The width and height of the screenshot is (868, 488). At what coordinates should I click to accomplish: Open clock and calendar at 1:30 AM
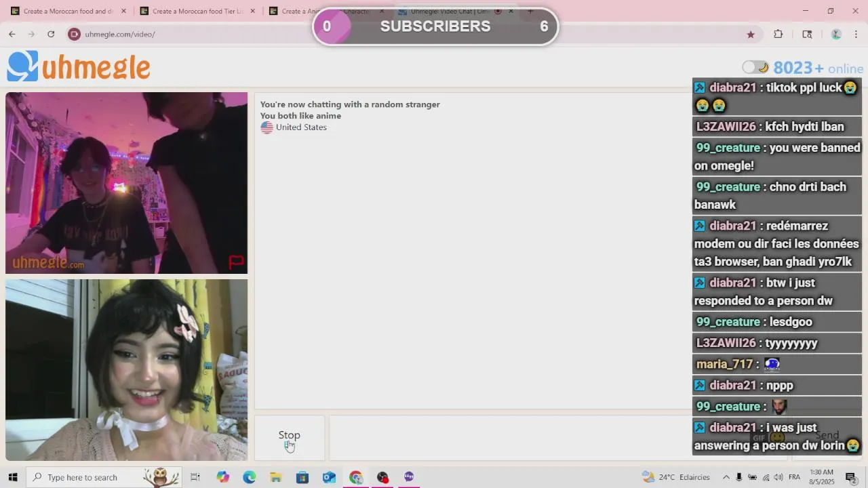pyautogui.click(x=821, y=477)
